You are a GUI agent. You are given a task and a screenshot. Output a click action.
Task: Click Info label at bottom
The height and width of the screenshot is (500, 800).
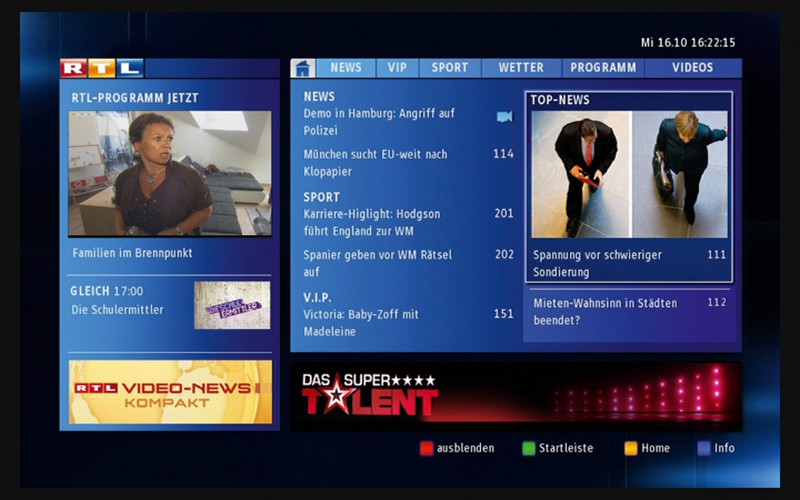pyautogui.click(x=724, y=448)
